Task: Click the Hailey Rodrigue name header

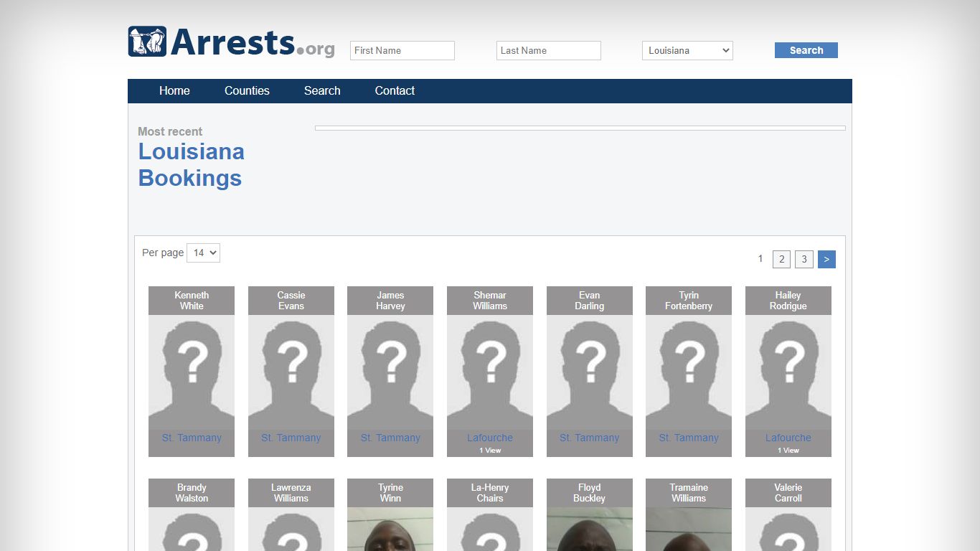Action: 788,301
